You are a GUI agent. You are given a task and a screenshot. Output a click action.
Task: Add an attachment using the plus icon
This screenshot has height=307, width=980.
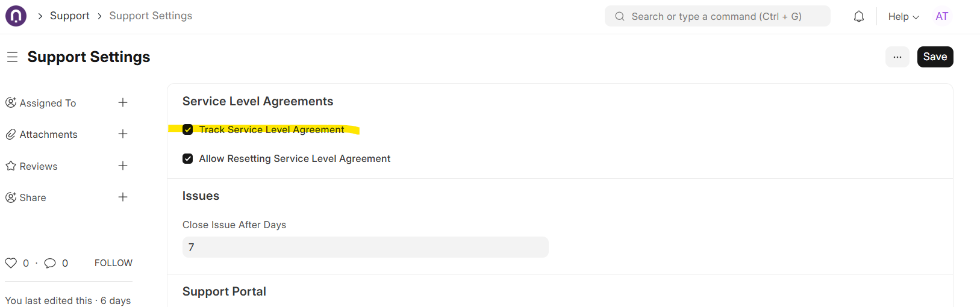(x=123, y=134)
